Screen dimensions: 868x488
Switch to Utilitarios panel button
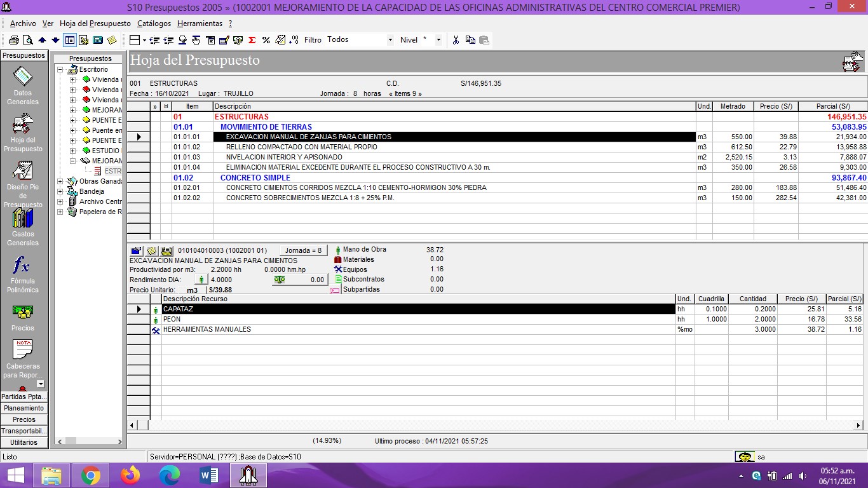click(x=24, y=442)
